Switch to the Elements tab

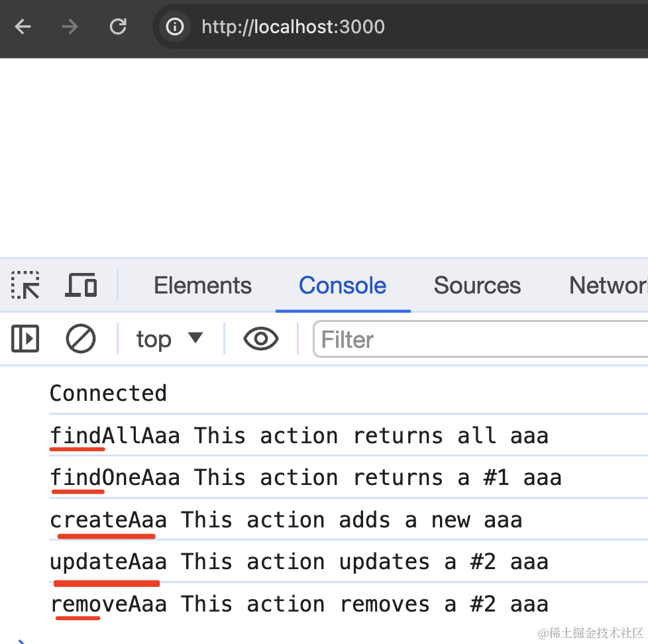tap(203, 286)
